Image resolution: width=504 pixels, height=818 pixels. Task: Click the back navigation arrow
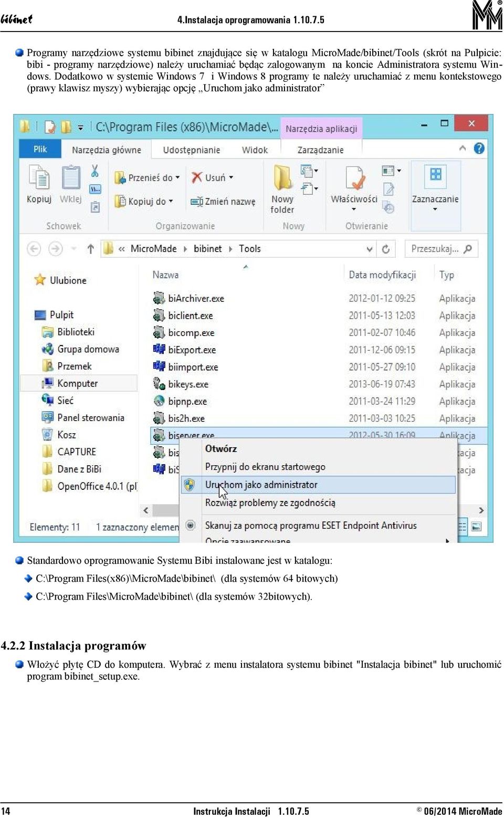point(34,249)
